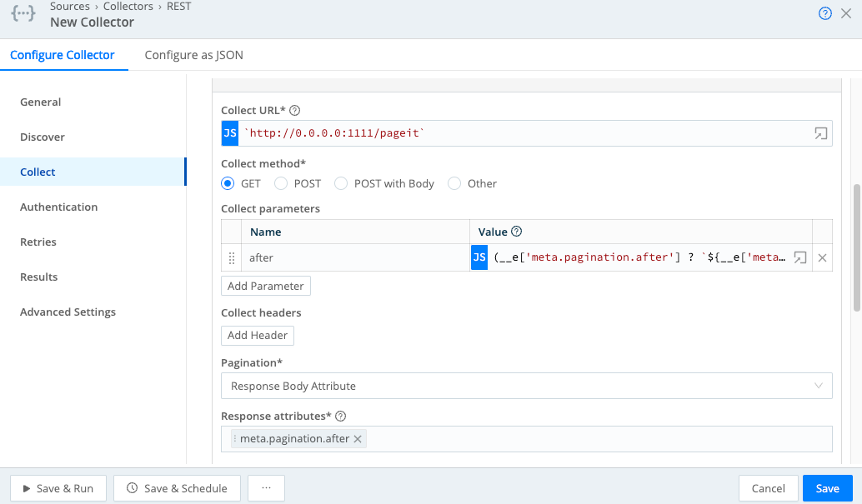
Task: Click the drag handle of 'after' row
Action: pos(232,258)
